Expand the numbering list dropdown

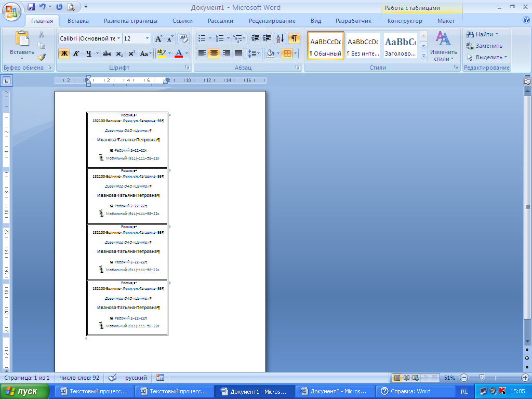tap(229, 38)
